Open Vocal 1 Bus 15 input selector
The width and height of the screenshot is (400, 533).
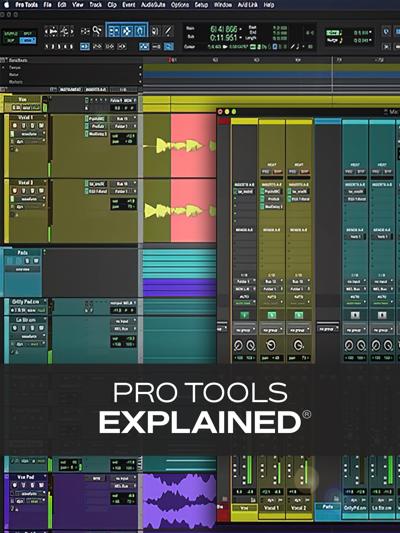click(x=124, y=119)
